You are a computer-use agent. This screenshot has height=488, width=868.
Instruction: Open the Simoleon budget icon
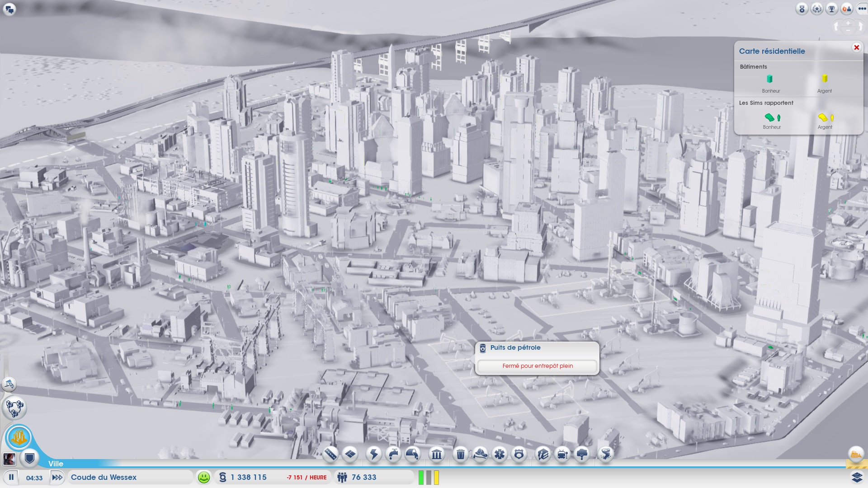[x=222, y=477]
